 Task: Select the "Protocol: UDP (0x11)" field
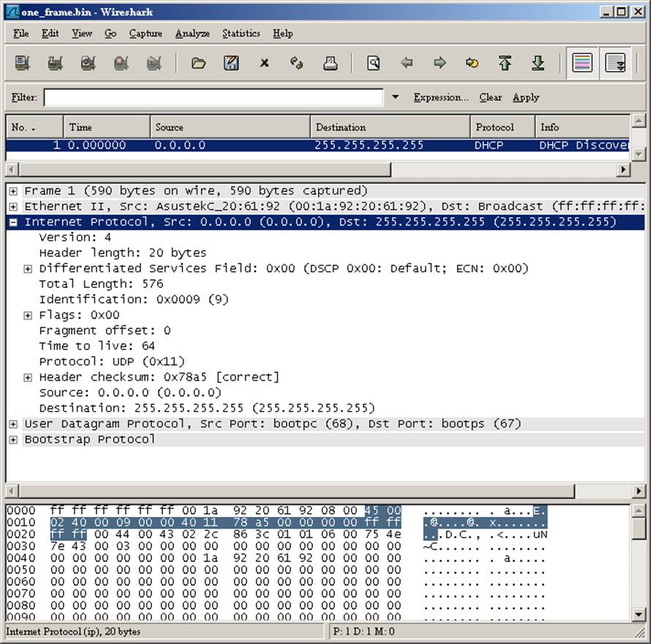coord(112,362)
